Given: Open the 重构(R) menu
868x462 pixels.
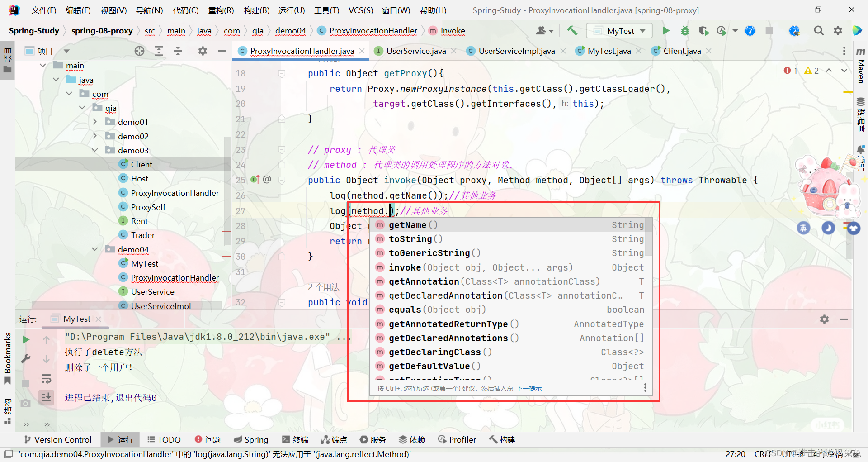Looking at the screenshot, I should click(x=221, y=10).
